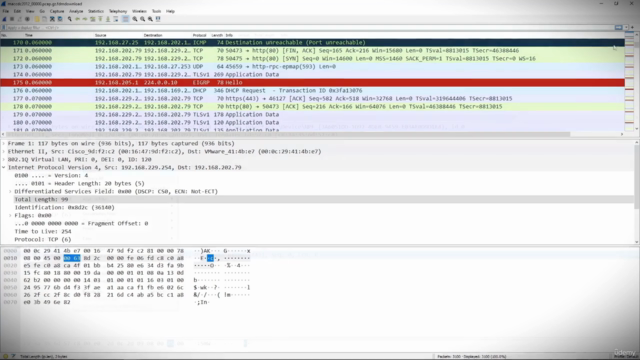Click the display filter input field
Screen dimensions: 640x360
click(310, 27)
